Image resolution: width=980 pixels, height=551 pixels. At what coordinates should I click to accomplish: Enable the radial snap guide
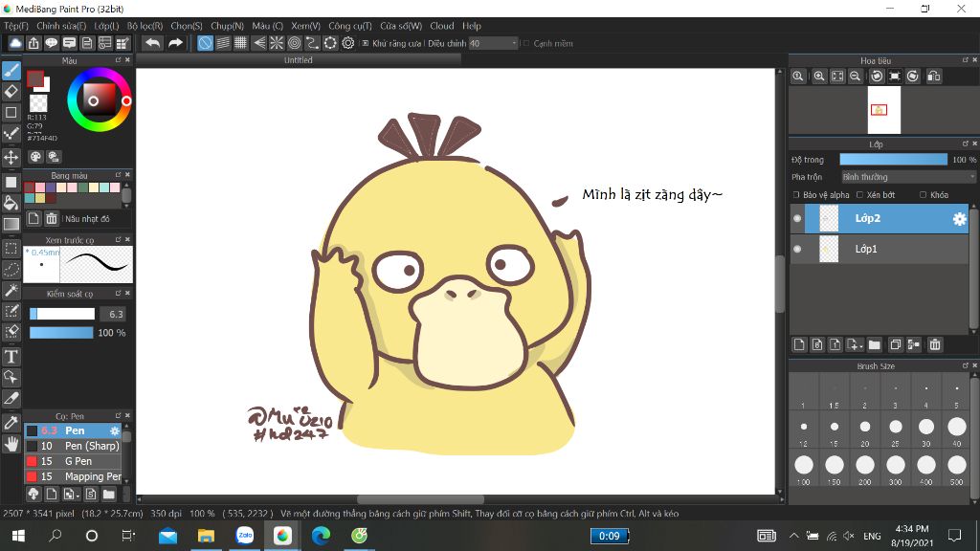tap(277, 43)
